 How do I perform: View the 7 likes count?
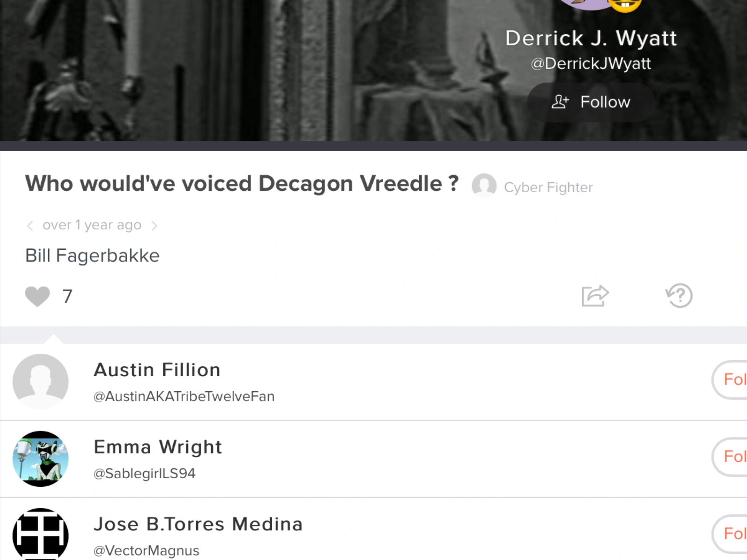pyautogui.click(x=67, y=296)
